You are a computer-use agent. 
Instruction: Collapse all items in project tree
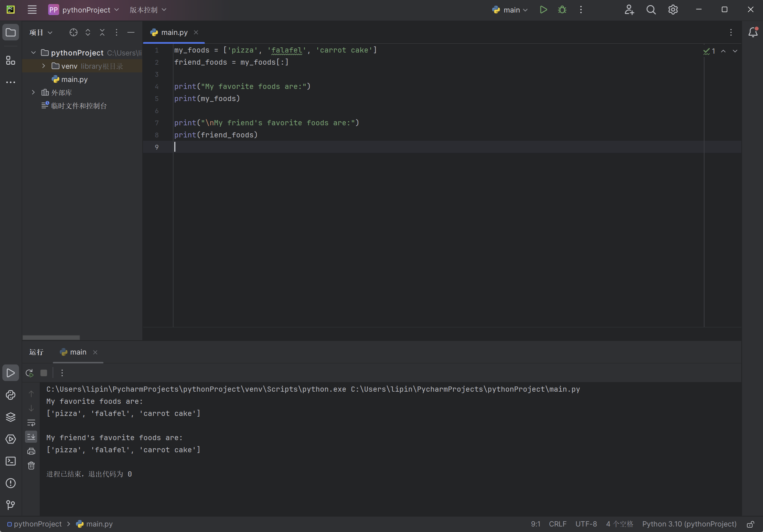[x=102, y=32]
